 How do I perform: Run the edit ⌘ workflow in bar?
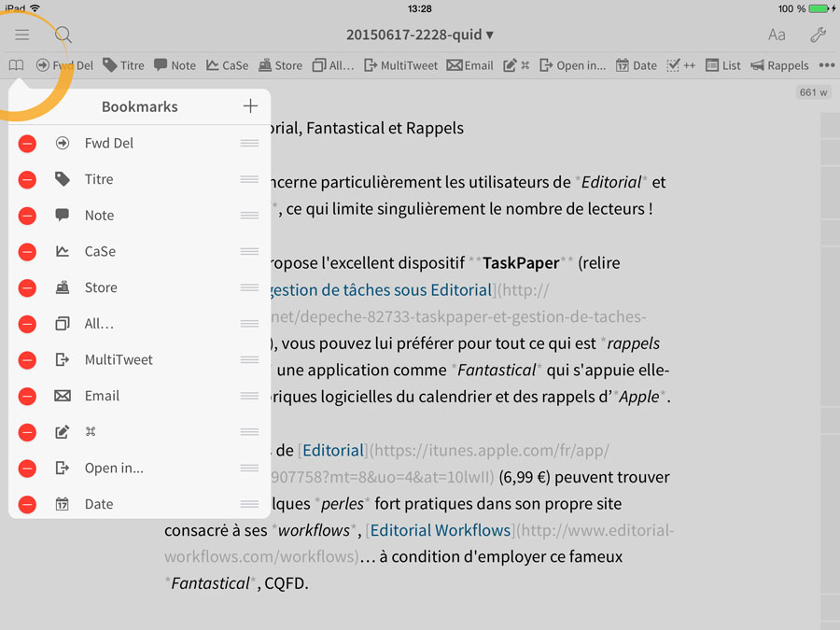click(x=516, y=65)
